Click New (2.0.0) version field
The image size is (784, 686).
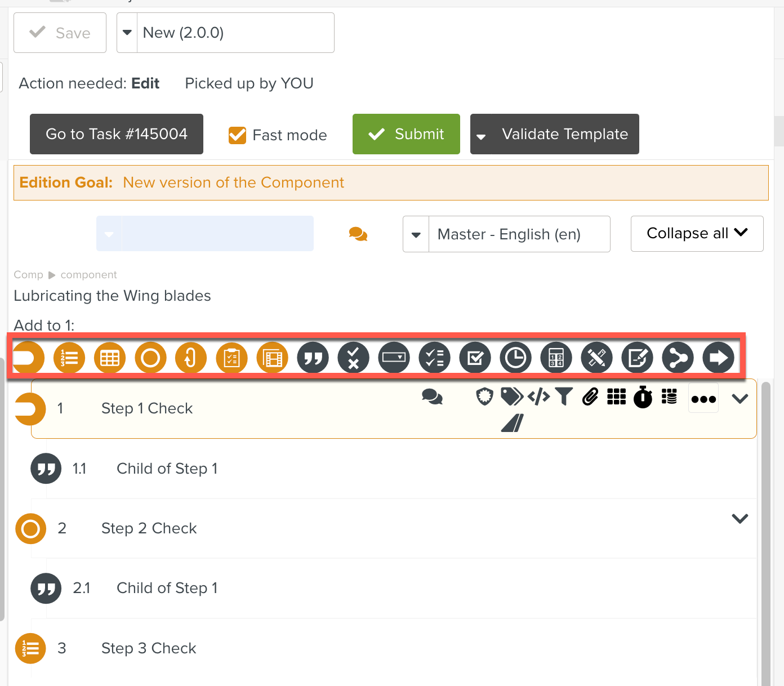[x=235, y=33]
